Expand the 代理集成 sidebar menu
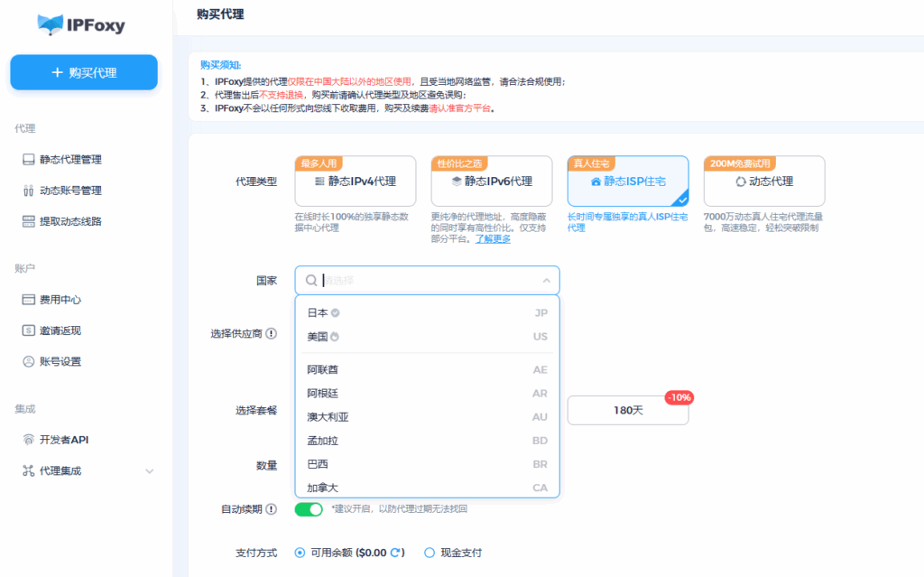 pyautogui.click(x=150, y=470)
